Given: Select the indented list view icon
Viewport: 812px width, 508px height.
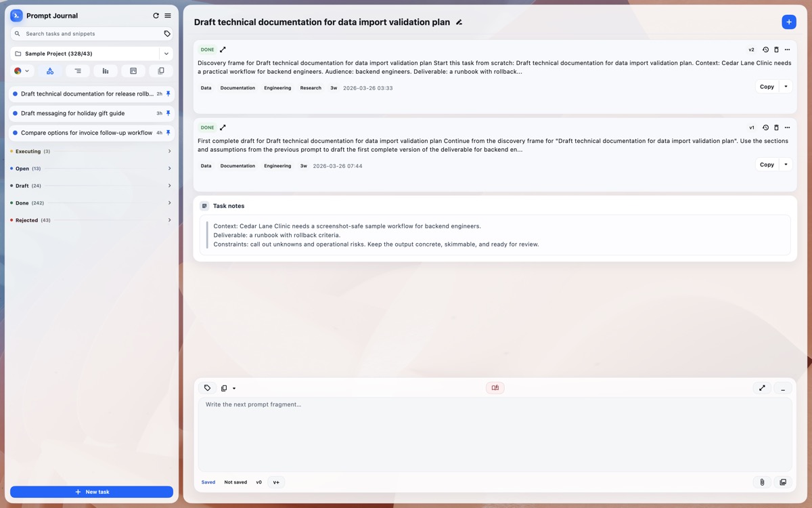Looking at the screenshot, I should [x=78, y=70].
